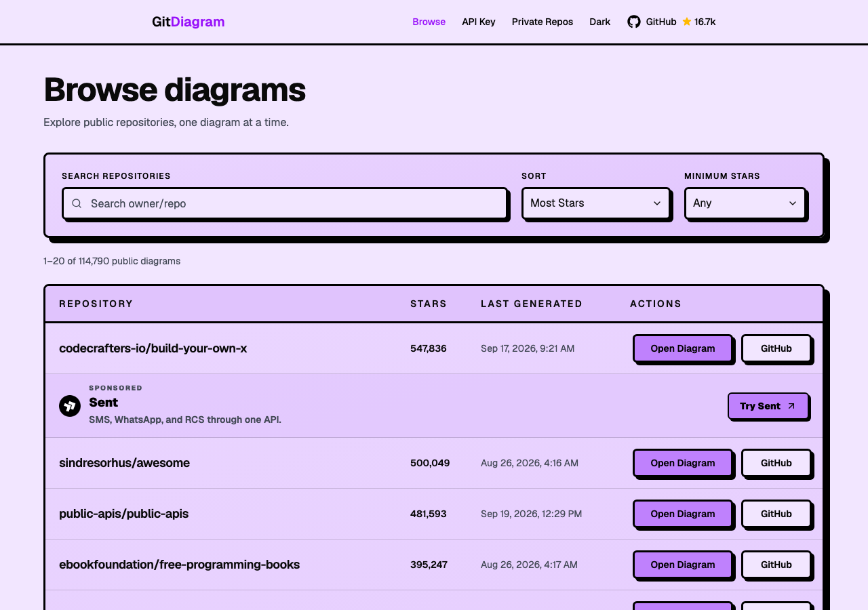This screenshot has width=868, height=610.
Task: Open GitHub for codecrafters-io/build-your-own-x
Action: point(776,348)
